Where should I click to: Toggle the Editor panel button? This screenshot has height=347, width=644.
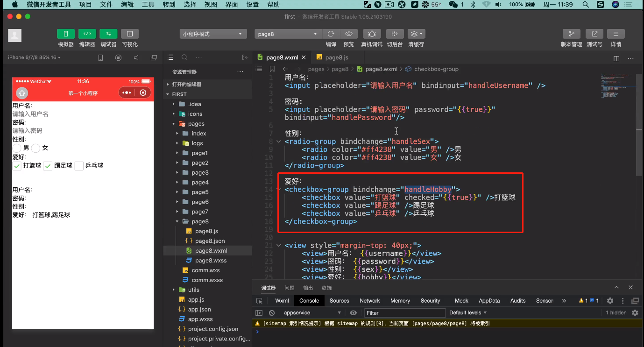pos(87,34)
